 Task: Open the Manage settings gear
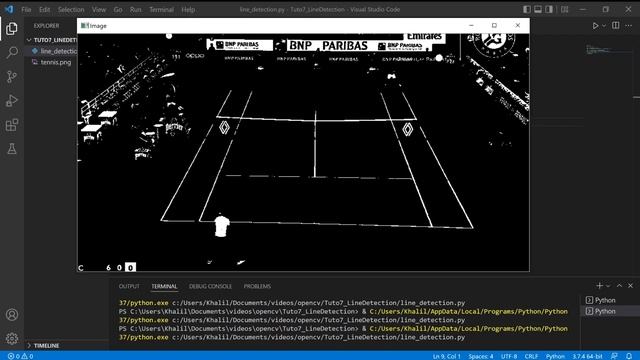12,338
